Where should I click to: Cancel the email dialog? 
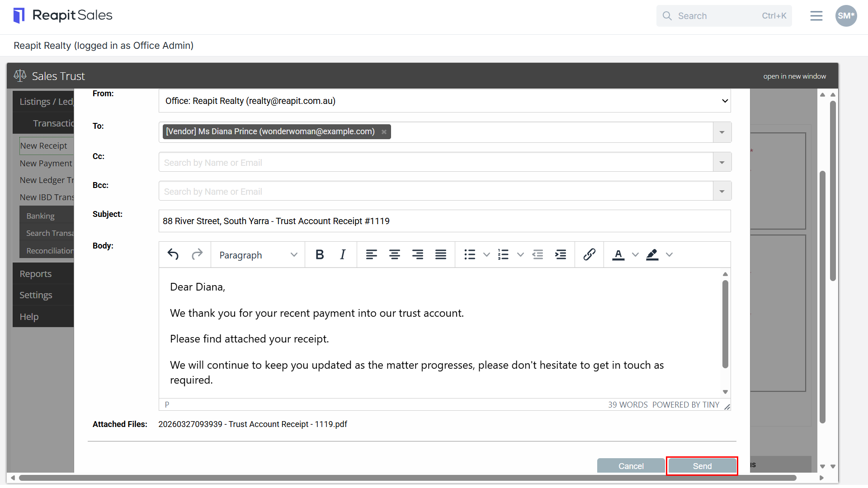pos(631,466)
